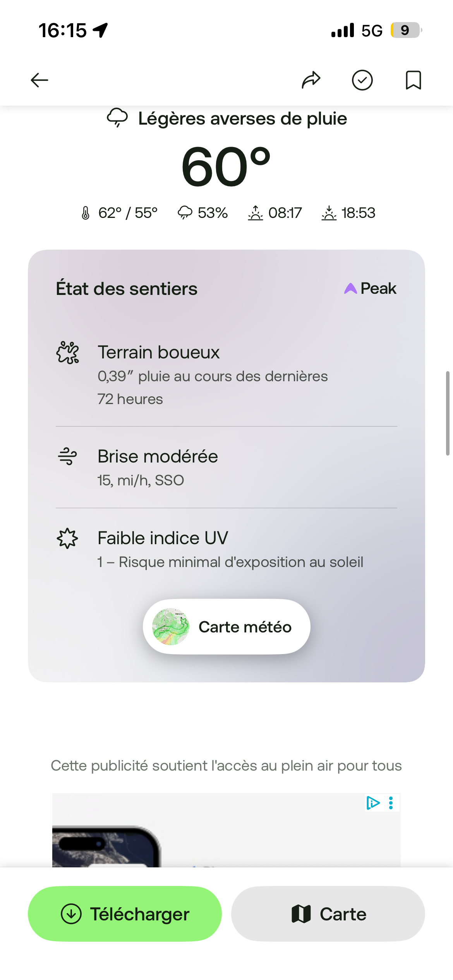Share this trail via share arrow
The width and height of the screenshot is (453, 980).
pyautogui.click(x=311, y=80)
